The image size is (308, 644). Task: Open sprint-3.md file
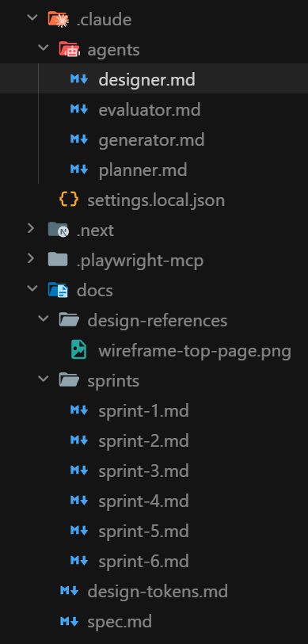(144, 471)
